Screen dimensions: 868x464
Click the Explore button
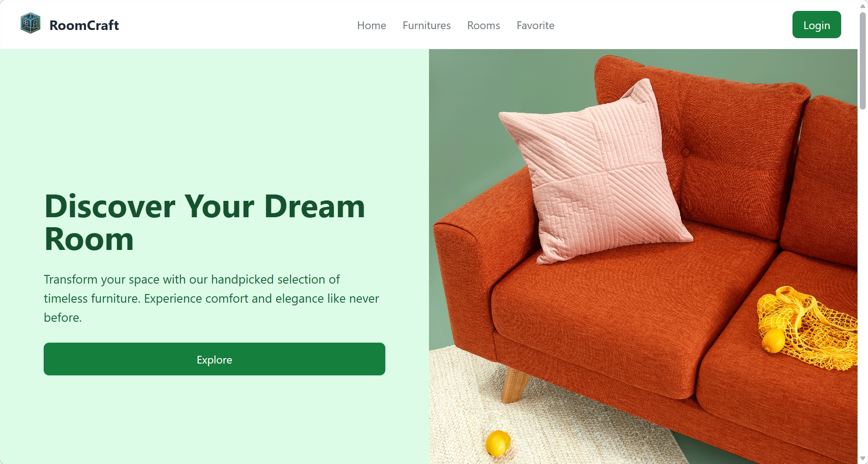click(x=214, y=359)
